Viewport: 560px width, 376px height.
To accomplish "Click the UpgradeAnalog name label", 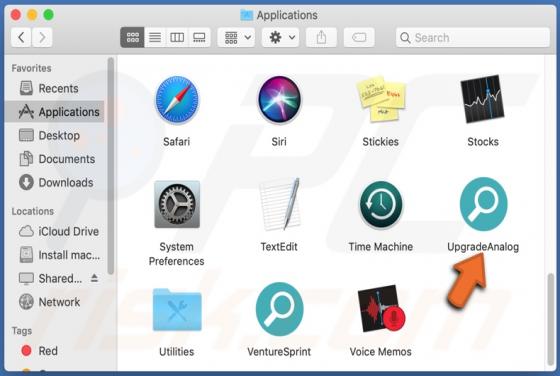I will (x=483, y=247).
